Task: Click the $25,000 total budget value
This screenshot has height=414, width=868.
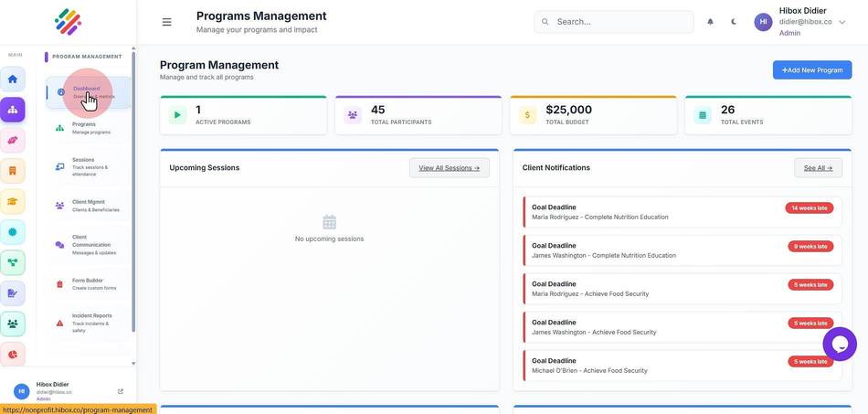Action: click(x=568, y=110)
